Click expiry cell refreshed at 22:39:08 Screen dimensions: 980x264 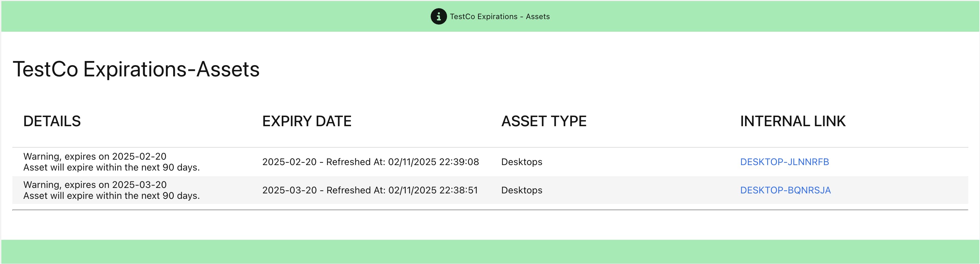[370, 162]
